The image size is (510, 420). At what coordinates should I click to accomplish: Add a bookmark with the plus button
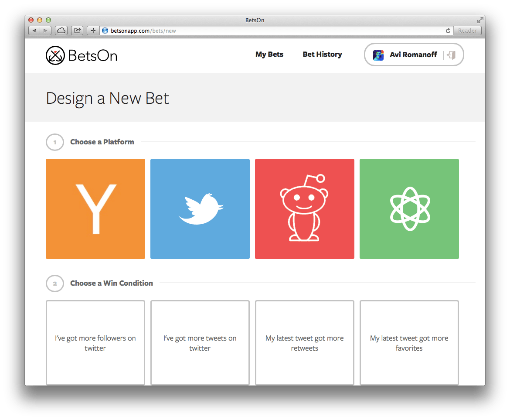[93, 31]
